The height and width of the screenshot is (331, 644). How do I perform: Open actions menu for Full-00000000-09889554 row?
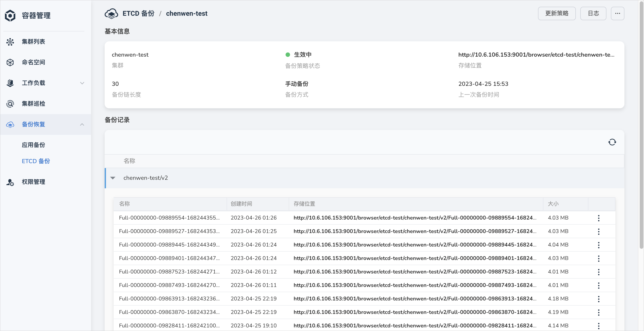click(x=599, y=218)
